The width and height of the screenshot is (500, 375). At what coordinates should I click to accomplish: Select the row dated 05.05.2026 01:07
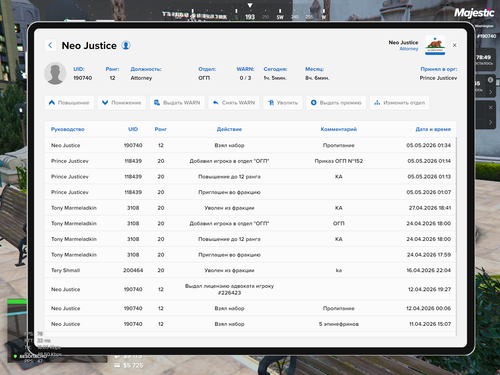click(250, 192)
